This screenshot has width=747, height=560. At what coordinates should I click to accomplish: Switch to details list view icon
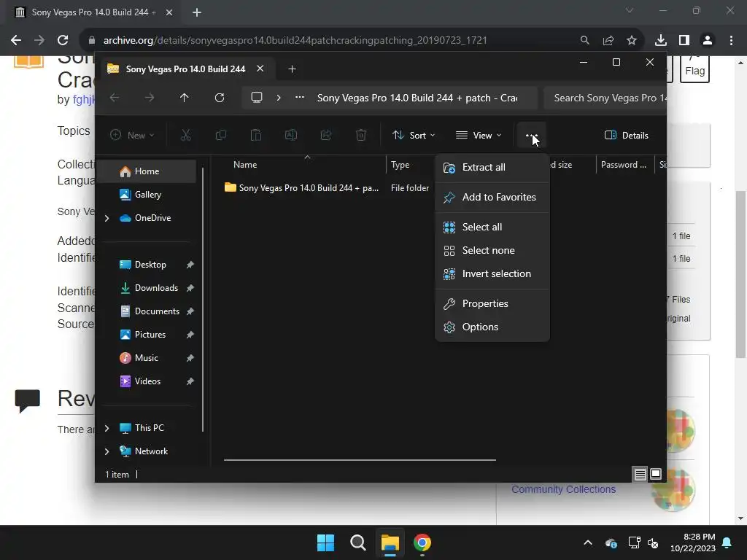pyautogui.click(x=640, y=474)
